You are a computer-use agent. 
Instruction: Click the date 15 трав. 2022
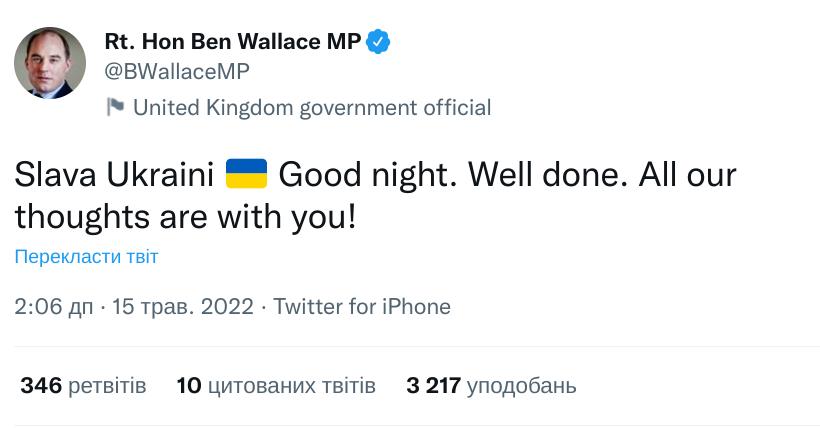coord(185,306)
